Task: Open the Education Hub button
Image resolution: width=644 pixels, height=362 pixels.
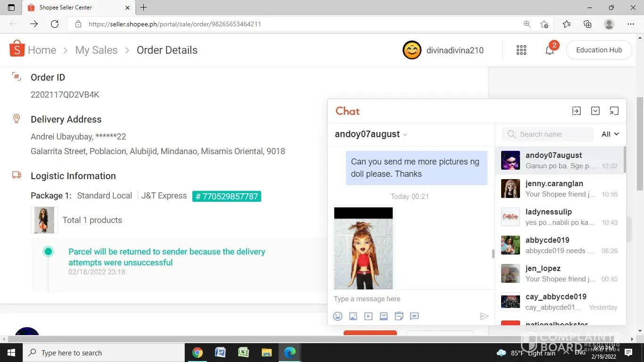Action: (599, 50)
